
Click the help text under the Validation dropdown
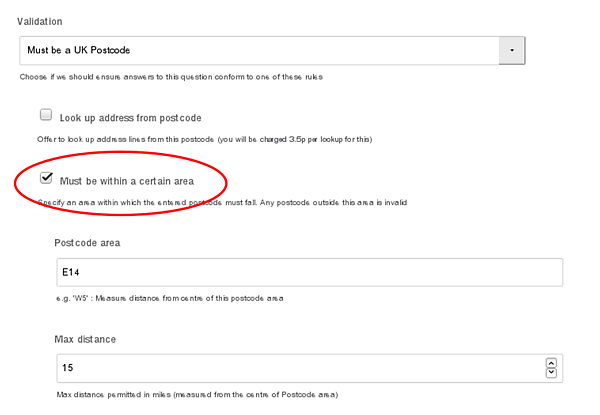coord(175,77)
